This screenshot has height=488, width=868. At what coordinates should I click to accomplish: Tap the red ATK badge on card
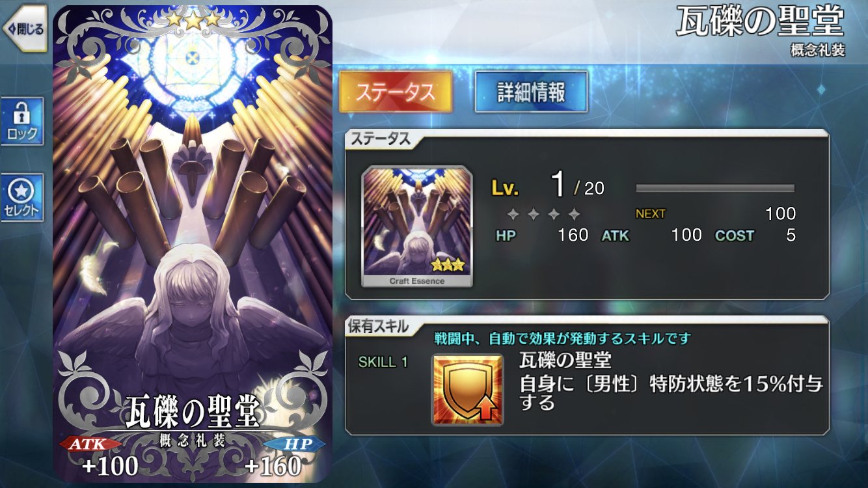90,444
